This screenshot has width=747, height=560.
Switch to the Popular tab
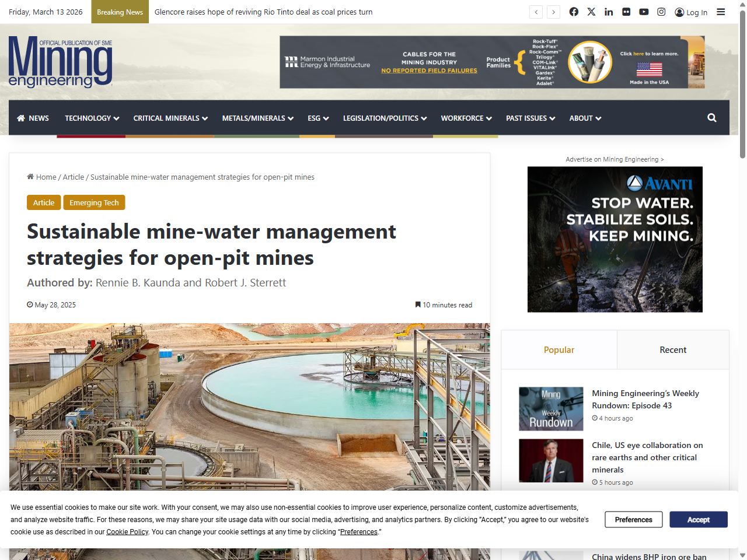click(x=558, y=349)
